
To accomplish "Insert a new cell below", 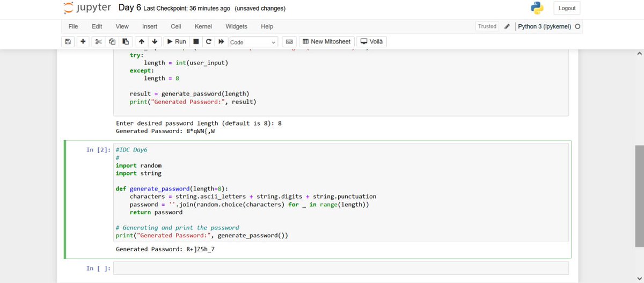I will pos(83,41).
